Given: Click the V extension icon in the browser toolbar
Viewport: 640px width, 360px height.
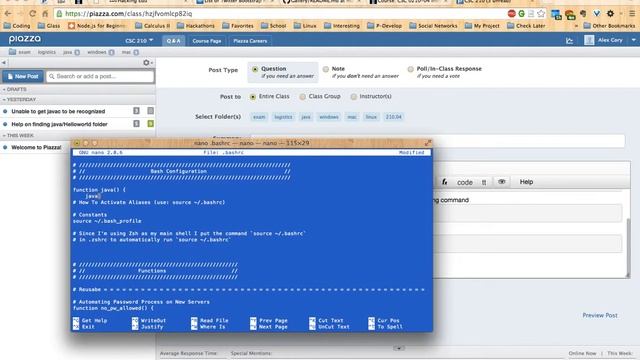Looking at the screenshot, I should point(596,13).
